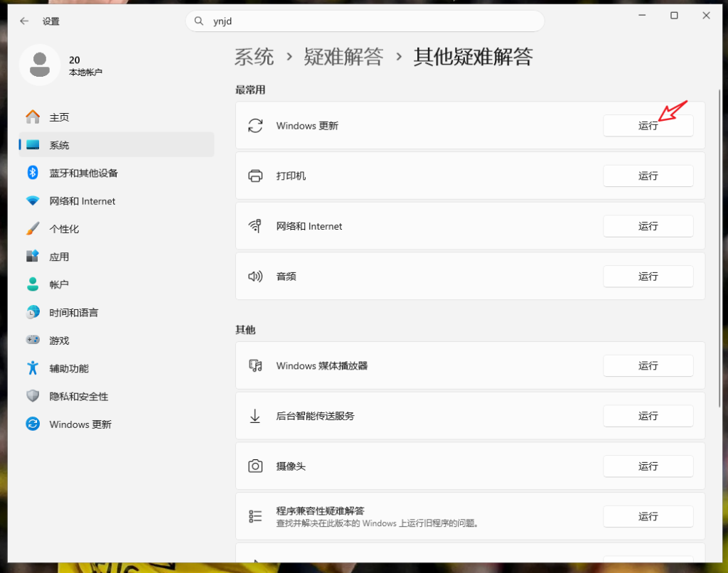The height and width of the screenshot is (573, 728).
Task: Open the 主页 sidebar item
Action: click(116, 117)
